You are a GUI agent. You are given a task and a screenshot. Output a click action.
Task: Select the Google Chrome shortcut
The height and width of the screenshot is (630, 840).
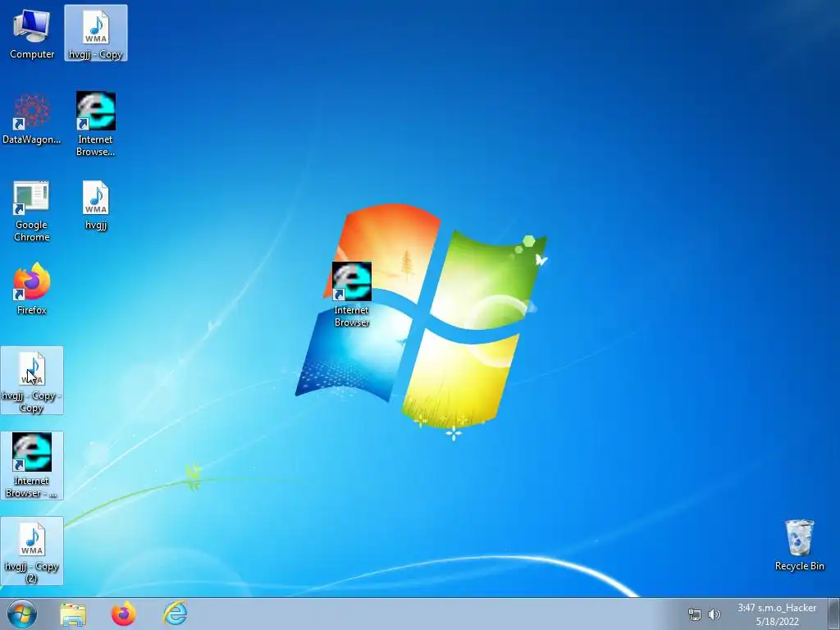point(32,211)
